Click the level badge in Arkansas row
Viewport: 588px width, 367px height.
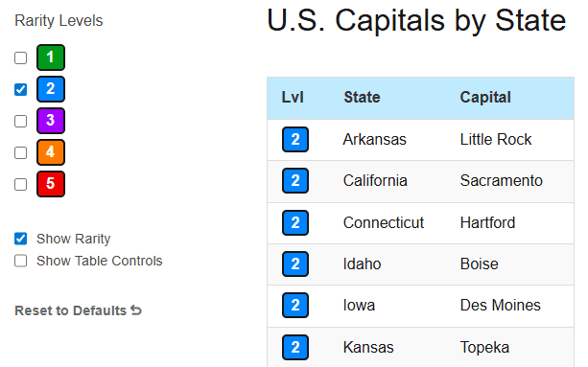[x=295, y=139]
